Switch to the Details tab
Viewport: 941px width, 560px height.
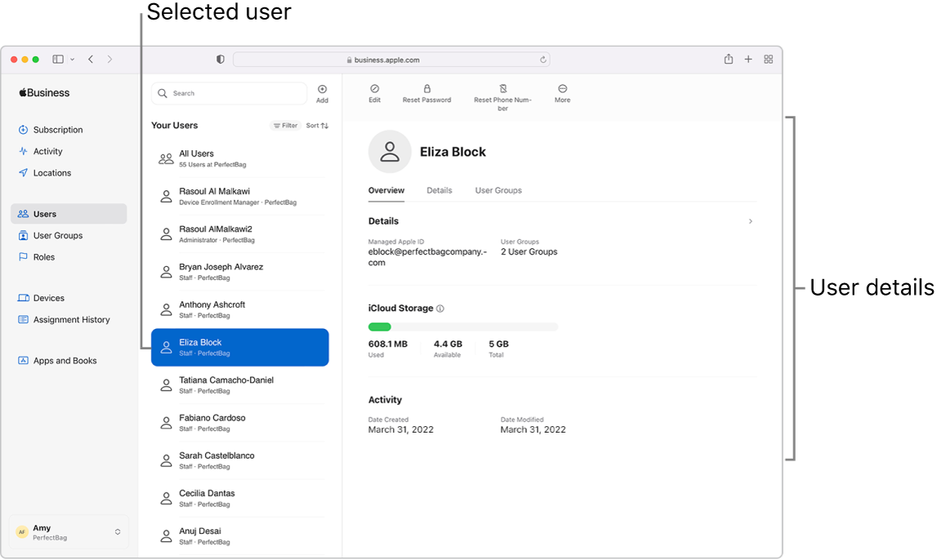tap(439, 190)
